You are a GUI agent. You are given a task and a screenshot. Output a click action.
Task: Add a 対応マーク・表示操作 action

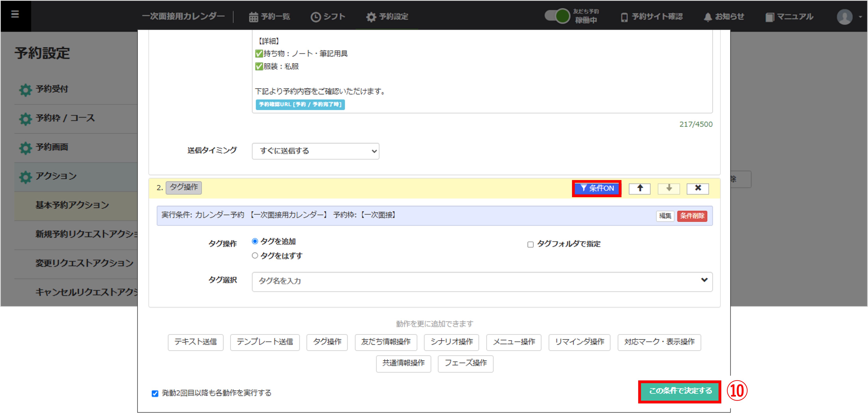[659, 342]
